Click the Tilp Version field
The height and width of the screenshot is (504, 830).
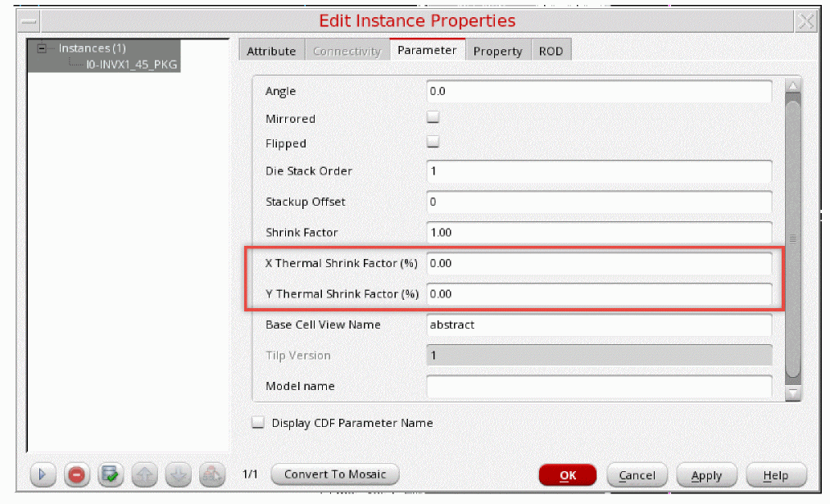(x=599, y=355)
